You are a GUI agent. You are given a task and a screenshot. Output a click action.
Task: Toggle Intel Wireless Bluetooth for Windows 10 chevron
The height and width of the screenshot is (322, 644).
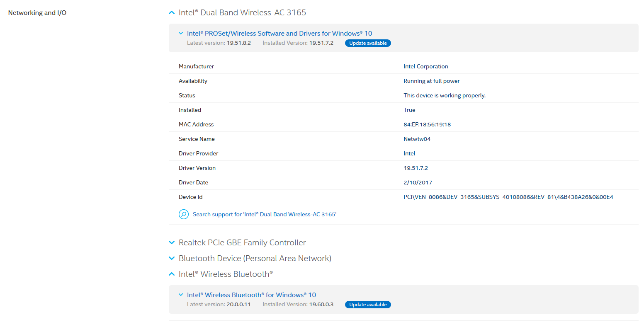[181, 295]
